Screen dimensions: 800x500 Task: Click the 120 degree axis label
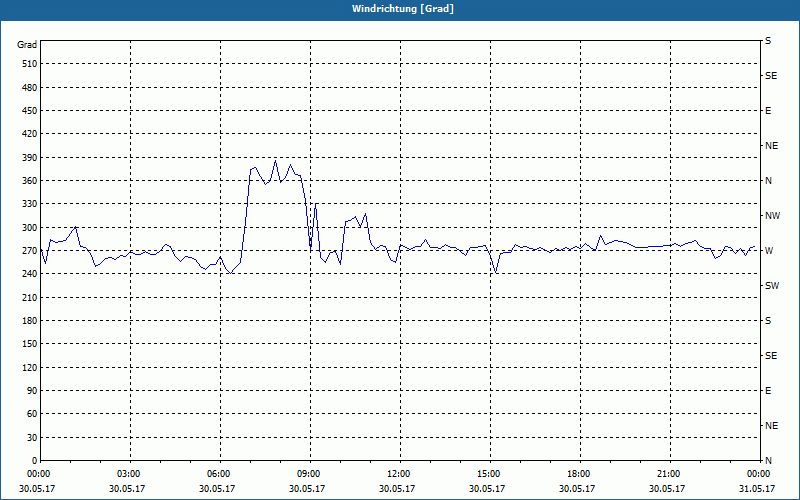(30, 367)
